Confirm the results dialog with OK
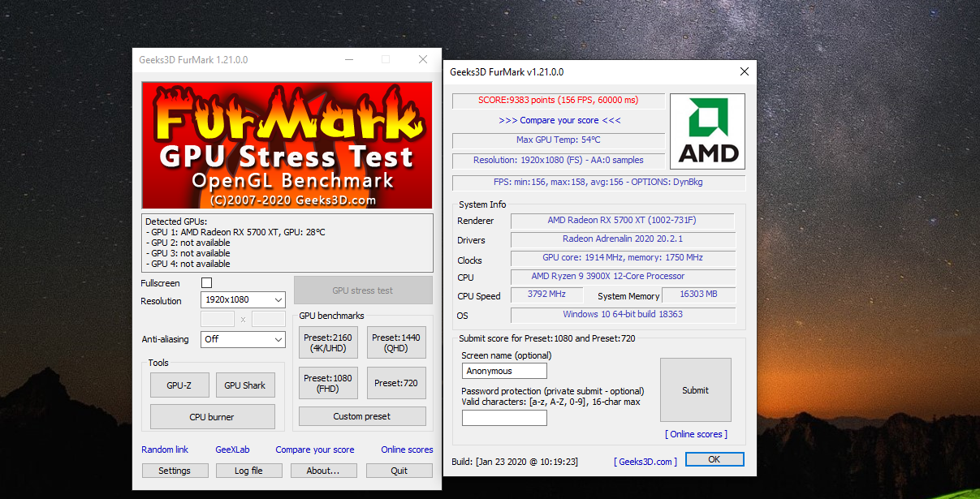 pyautogui.click(x=714, y=459)
